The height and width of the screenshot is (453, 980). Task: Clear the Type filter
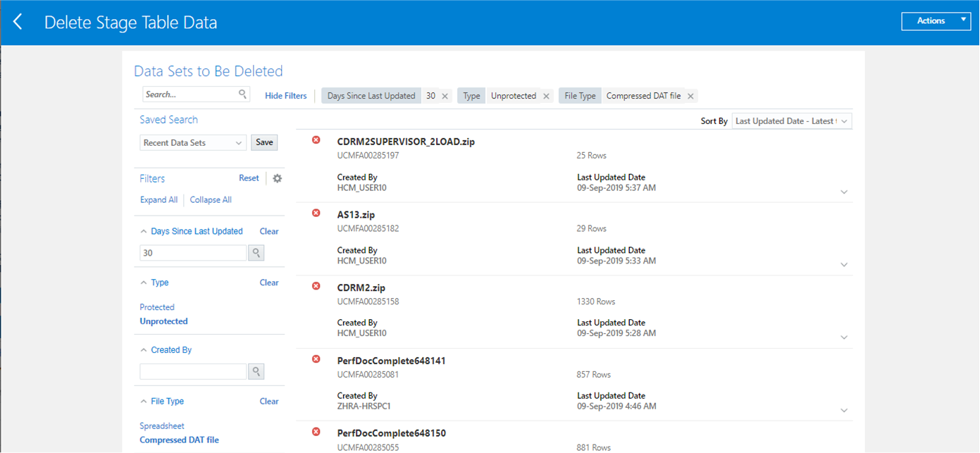tap(269, 283)
